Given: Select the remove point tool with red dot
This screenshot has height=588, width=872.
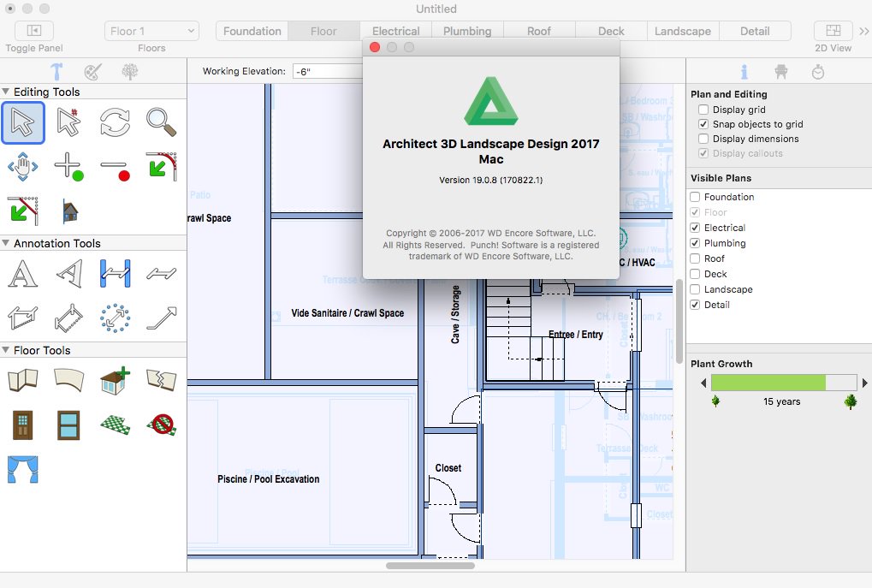Looking at the screenshot, I should click(x=115, y=169).
